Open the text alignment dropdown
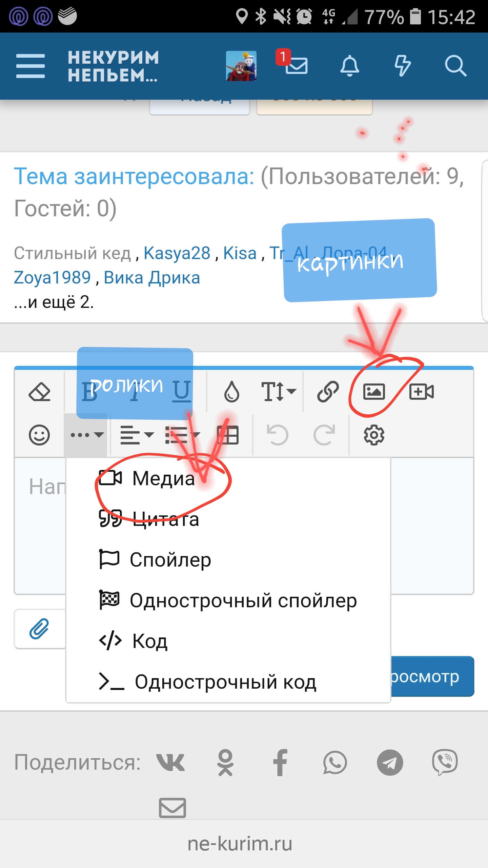The width and height of the screenshot is (488, 868). click(137, 435)
